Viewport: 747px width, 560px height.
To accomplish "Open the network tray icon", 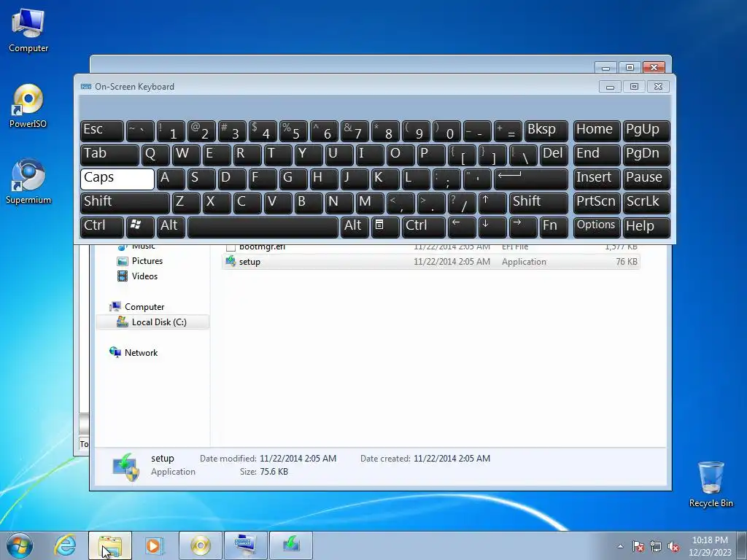I will [x=656, y=546].
